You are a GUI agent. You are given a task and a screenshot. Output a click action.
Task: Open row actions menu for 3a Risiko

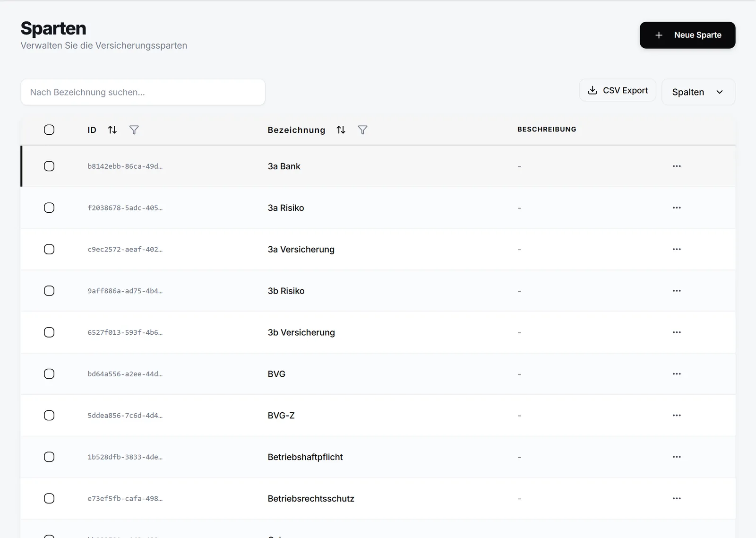coord(677,208)
